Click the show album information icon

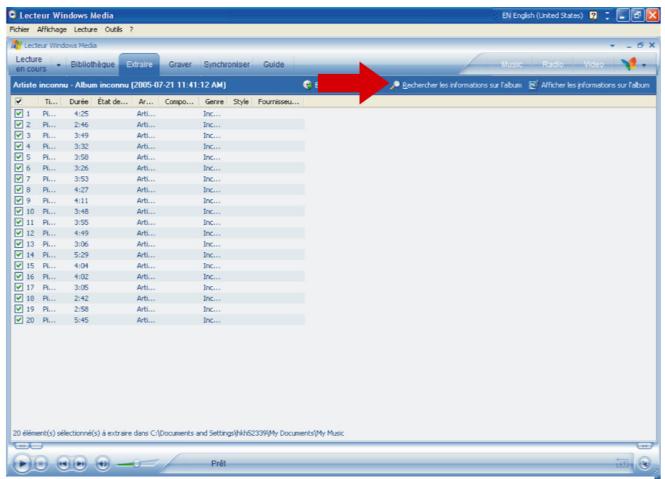(533, 85)
